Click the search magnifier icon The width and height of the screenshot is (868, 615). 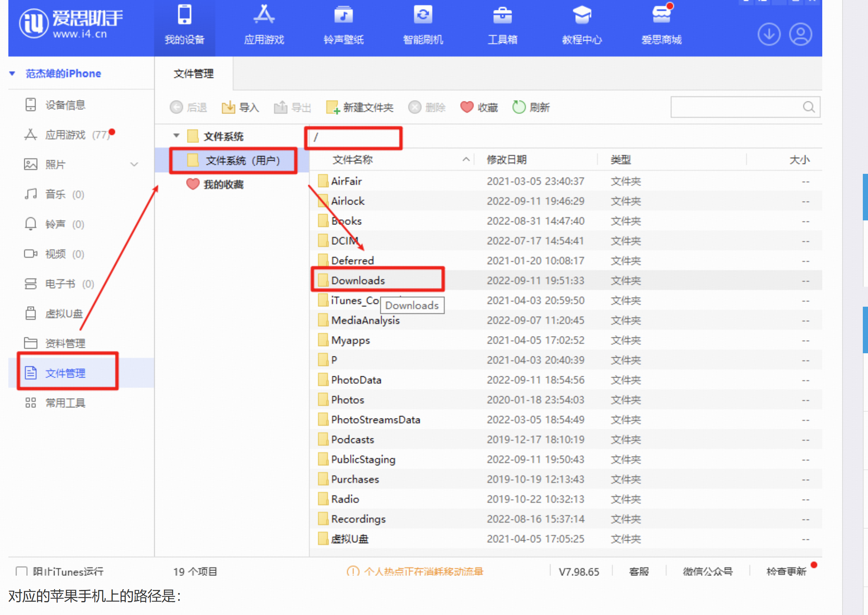click(x=808, y=107)
